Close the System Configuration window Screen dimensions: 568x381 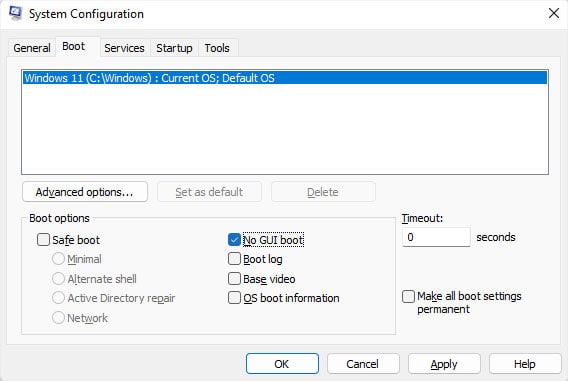[x=554, y=13]
